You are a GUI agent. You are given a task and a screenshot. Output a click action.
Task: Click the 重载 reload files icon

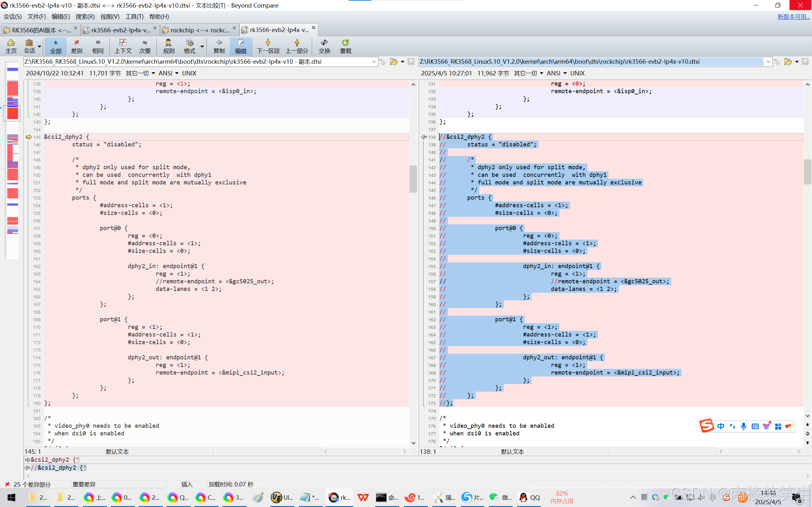coord(345,46)
